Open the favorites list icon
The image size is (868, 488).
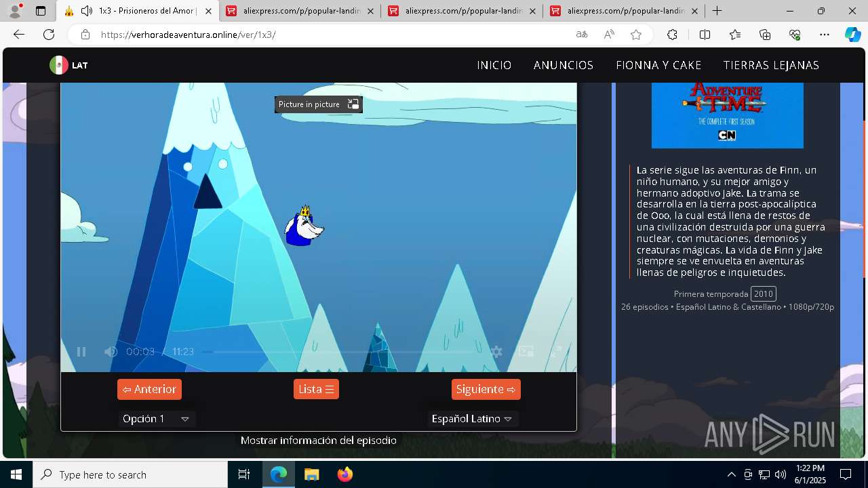point(735,35)
